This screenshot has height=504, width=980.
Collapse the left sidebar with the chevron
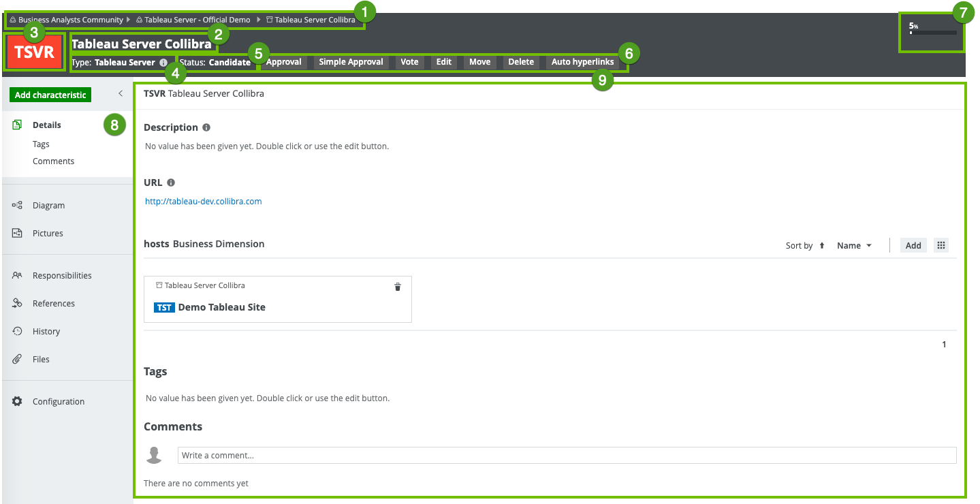pyautogui.click(x=121, y=93)
